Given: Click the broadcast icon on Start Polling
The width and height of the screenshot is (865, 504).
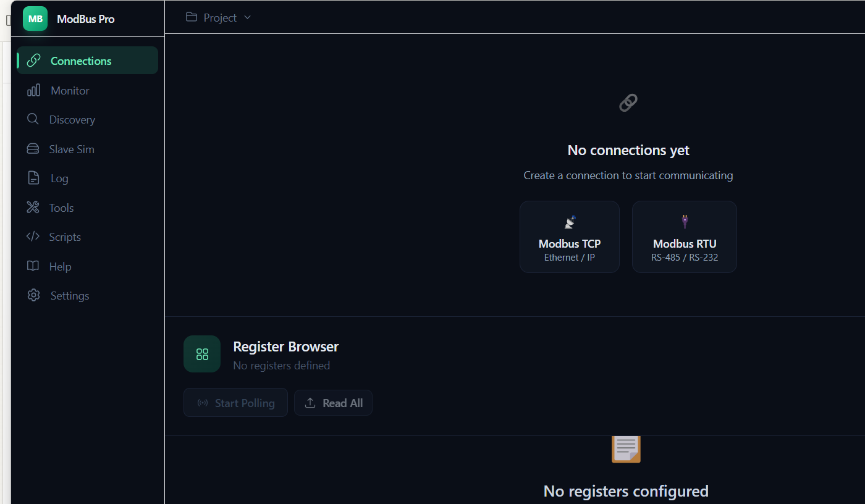Looking at the screenshot, I should [x=203, y=403].
